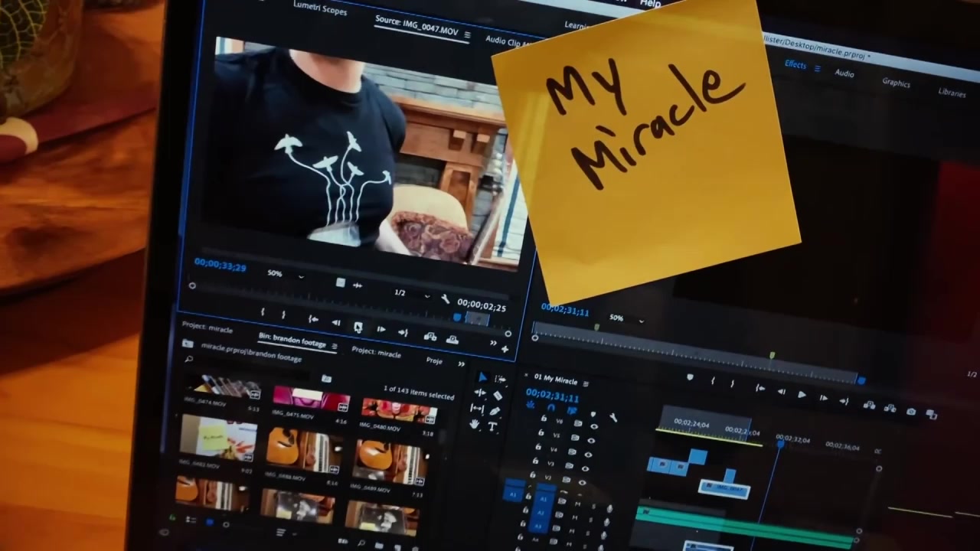Open Effects workspace menu icon
The width and height of the screenshot is (980, 551).
pos(817,69)
